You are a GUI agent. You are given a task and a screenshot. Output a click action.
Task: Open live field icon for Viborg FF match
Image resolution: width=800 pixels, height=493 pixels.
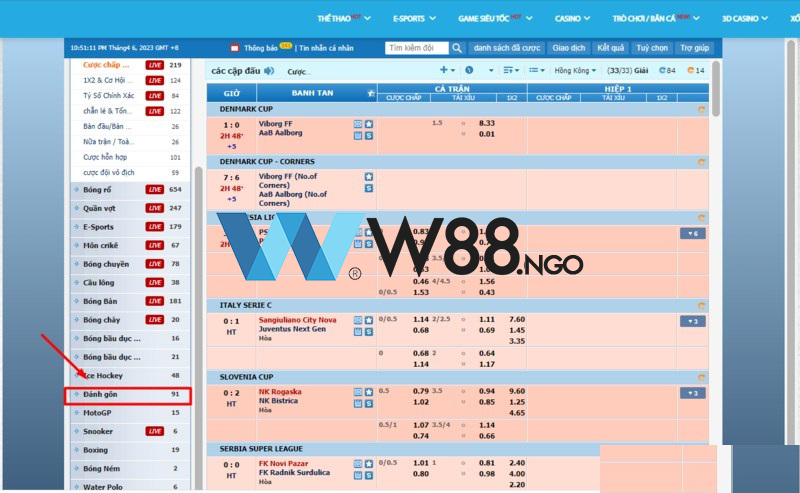(x=358, y=124)
